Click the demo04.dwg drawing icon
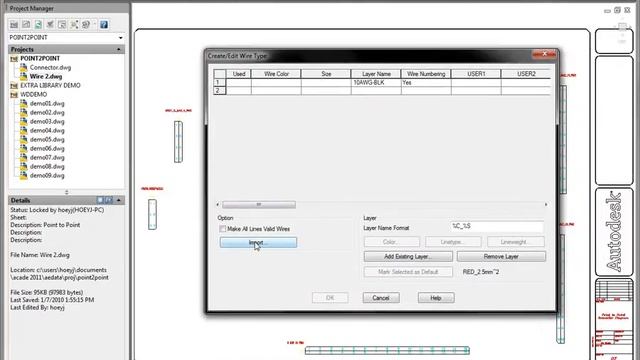Viewport: 640px width, 360px height. pos(24,130)
